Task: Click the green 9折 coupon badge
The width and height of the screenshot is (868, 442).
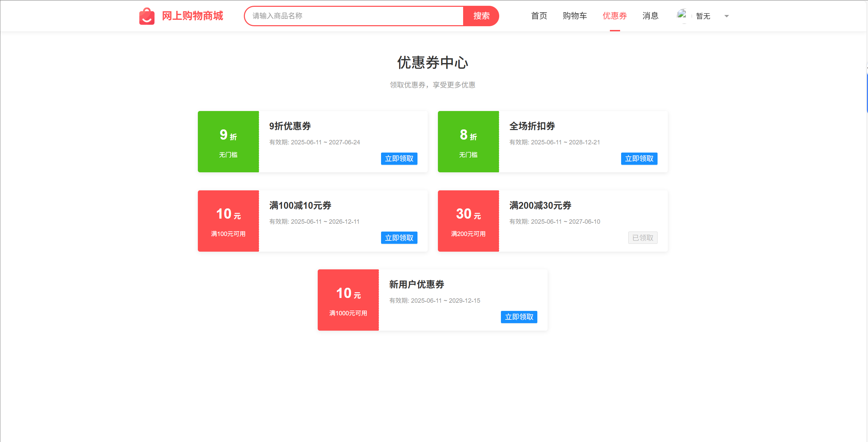Action: point(228,142)
